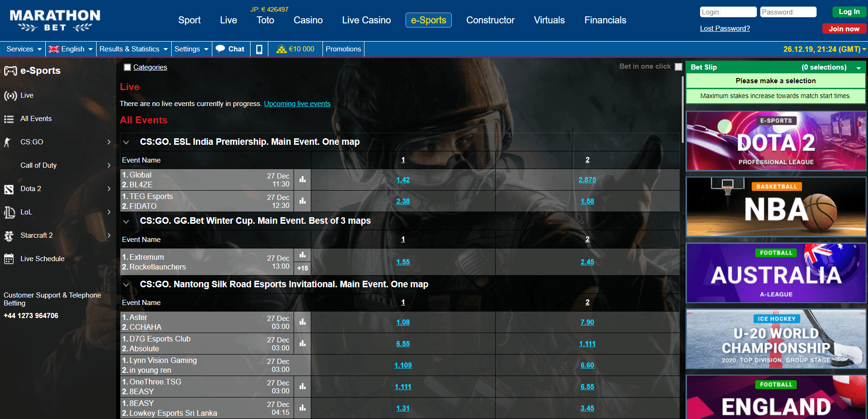The width and height of the screenshot is (868, 419).
Task: Open the Chat speech bubble icon
Action: (220, 49)
